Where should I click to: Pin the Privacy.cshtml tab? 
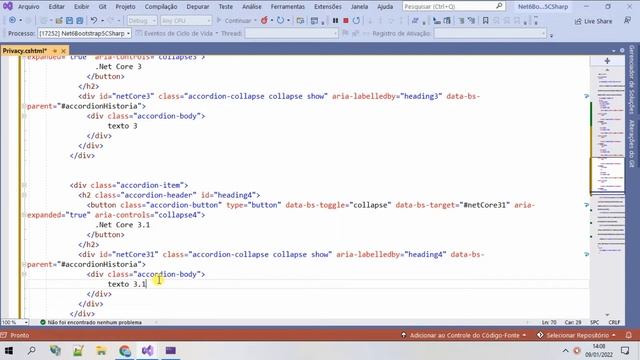coord(55,51)
